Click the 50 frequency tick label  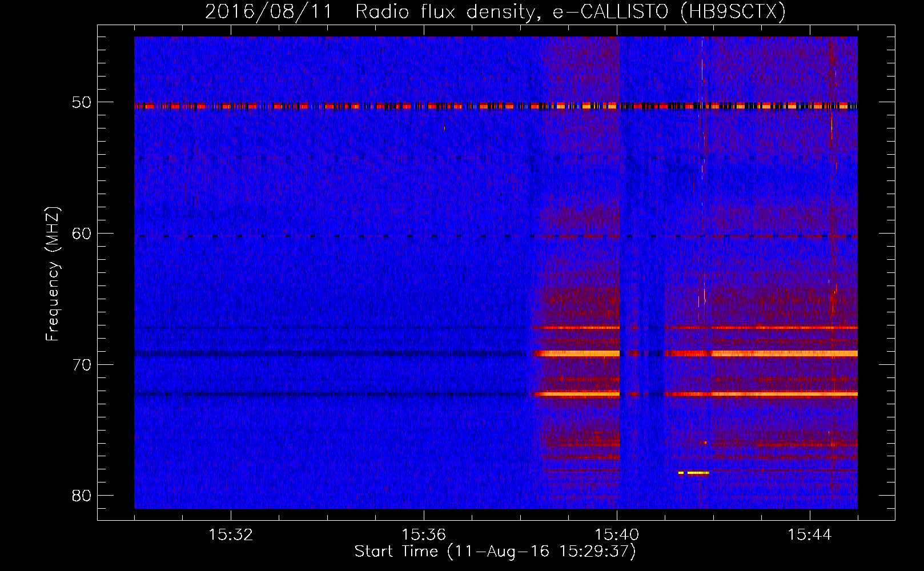tap(82, 103)
